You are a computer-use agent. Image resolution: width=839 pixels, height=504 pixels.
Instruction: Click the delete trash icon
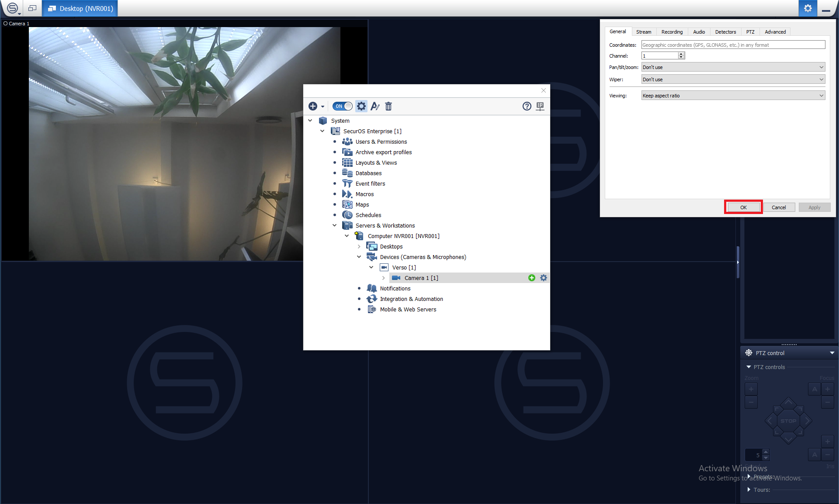click(388, 106)
